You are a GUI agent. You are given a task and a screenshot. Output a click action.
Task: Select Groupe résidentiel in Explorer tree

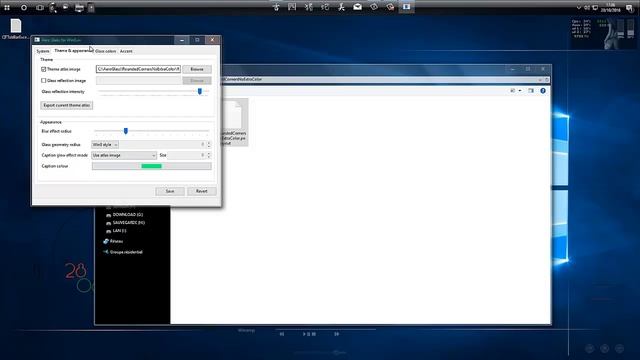coord(123,252)
